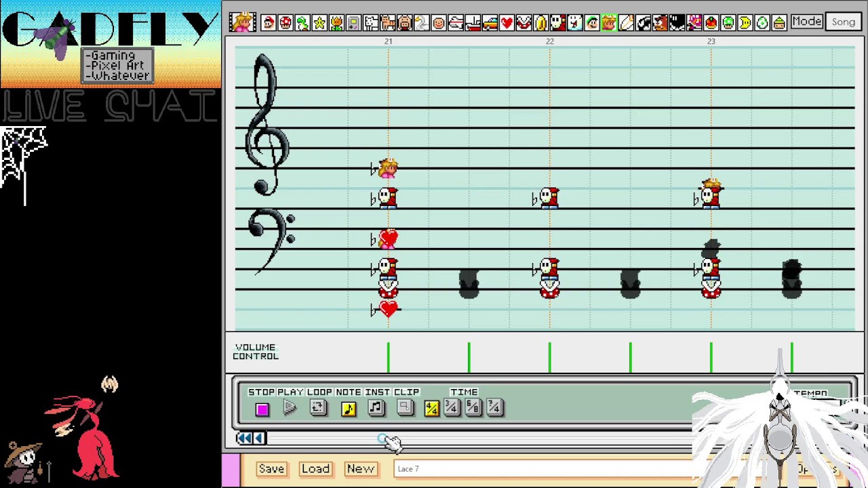Start playback with the PLAY arrow

click(x=290, y=408)
